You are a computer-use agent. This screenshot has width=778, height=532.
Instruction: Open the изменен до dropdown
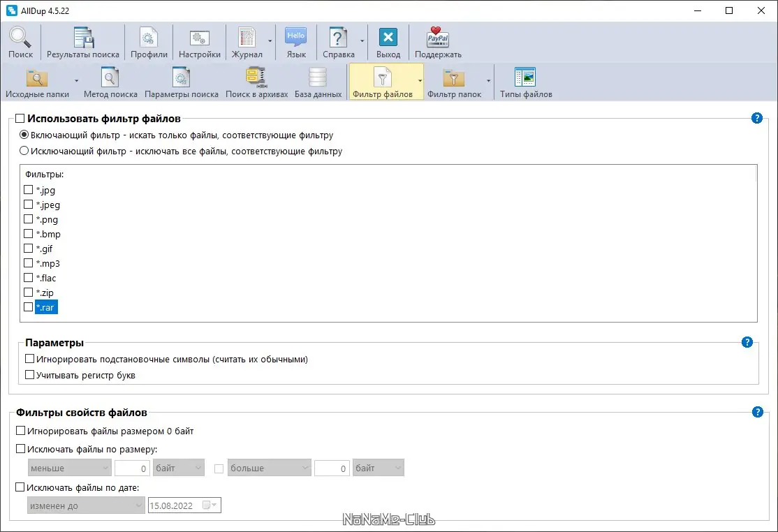[86, 505]
